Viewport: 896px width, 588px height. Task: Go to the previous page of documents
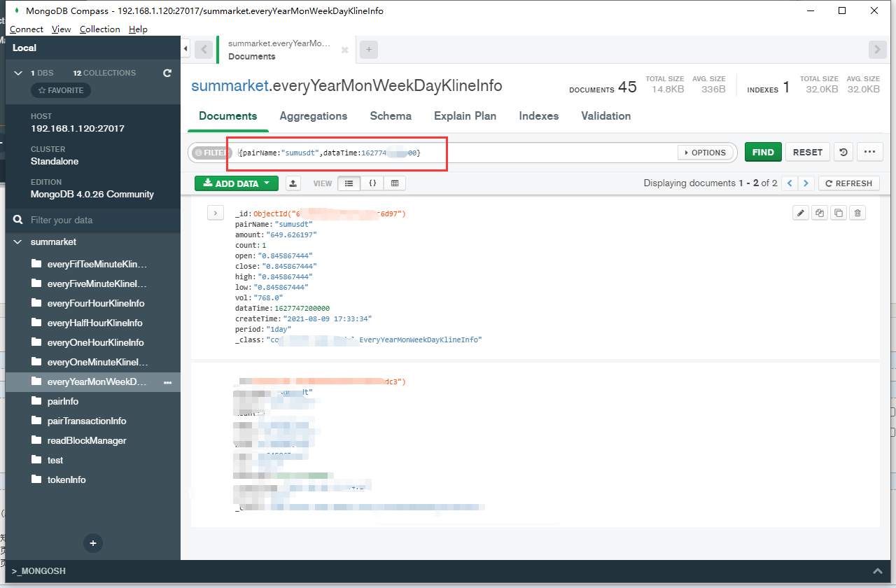[x=790, y=183]
